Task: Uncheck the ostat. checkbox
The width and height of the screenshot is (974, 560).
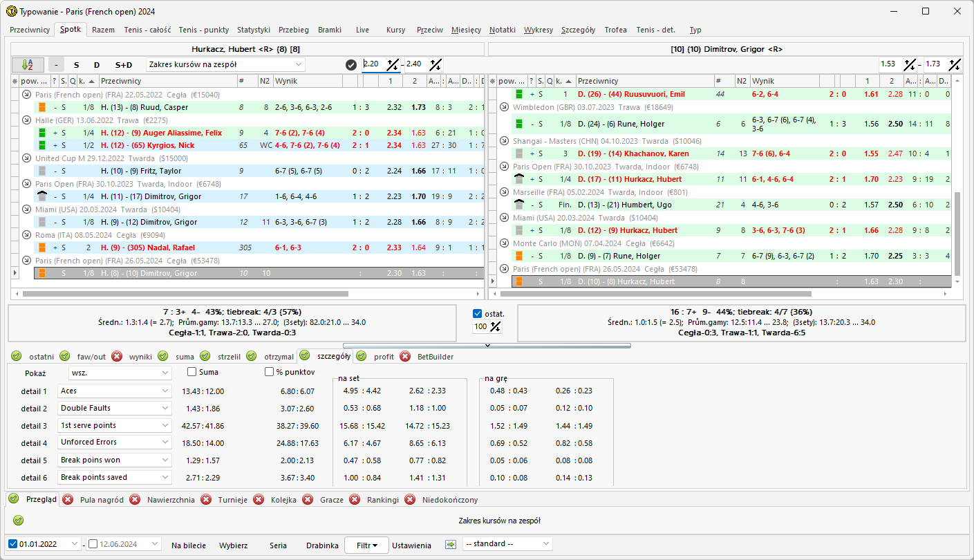Action: tap(477, 314)
